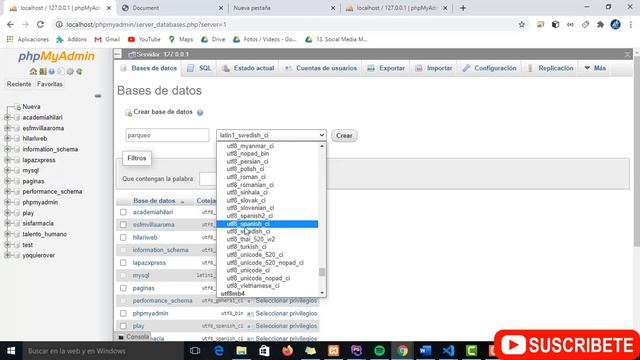Image resolution: width=640 pixels, height=360 pixels.
Task: Open Importar tab
Action: click(434, 68)
